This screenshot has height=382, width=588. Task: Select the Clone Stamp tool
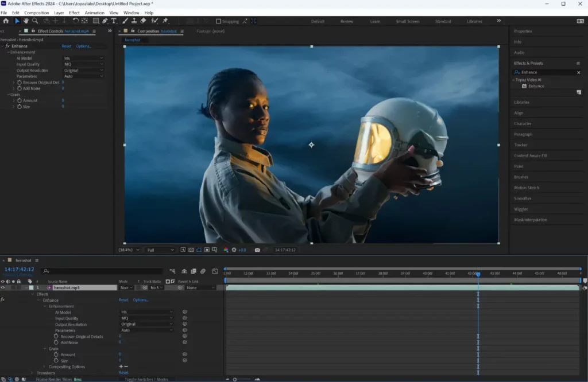133,21
